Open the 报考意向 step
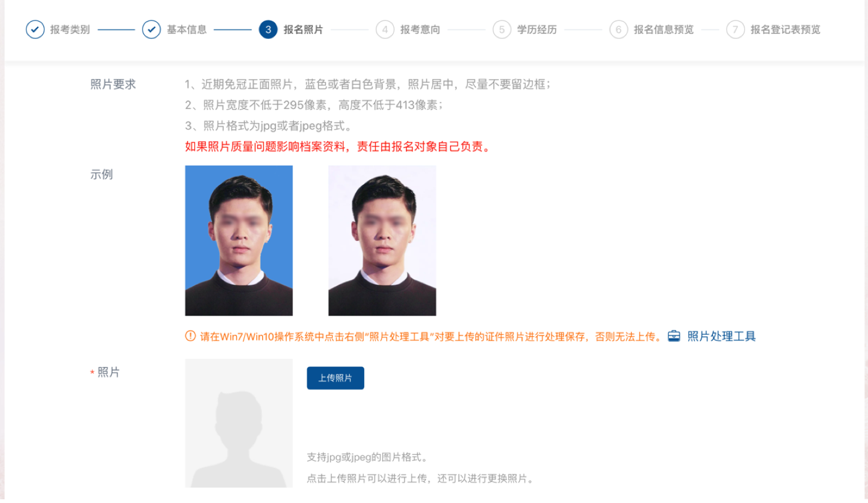 [420, 30]
